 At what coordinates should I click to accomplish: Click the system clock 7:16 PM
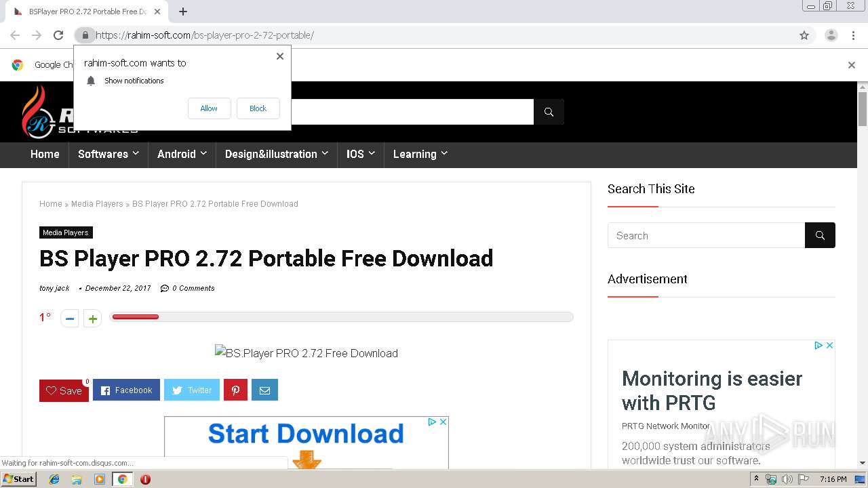point(833,479)
